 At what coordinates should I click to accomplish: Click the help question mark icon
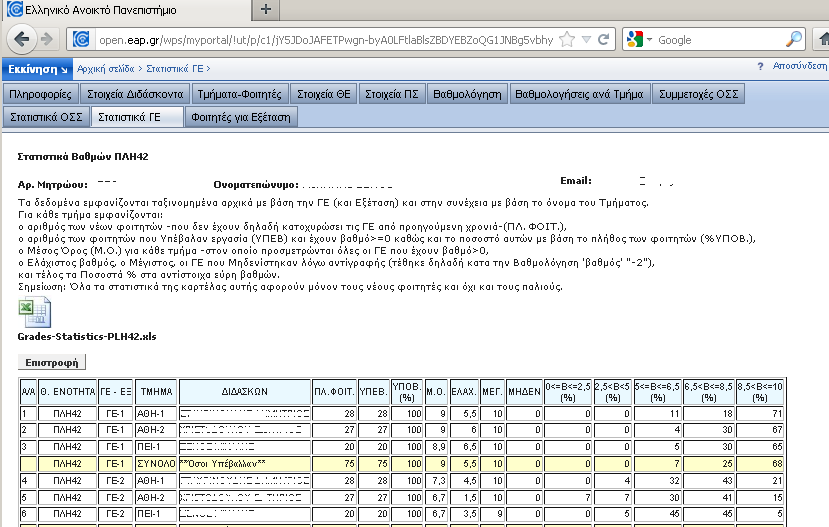tap(760, 66)
